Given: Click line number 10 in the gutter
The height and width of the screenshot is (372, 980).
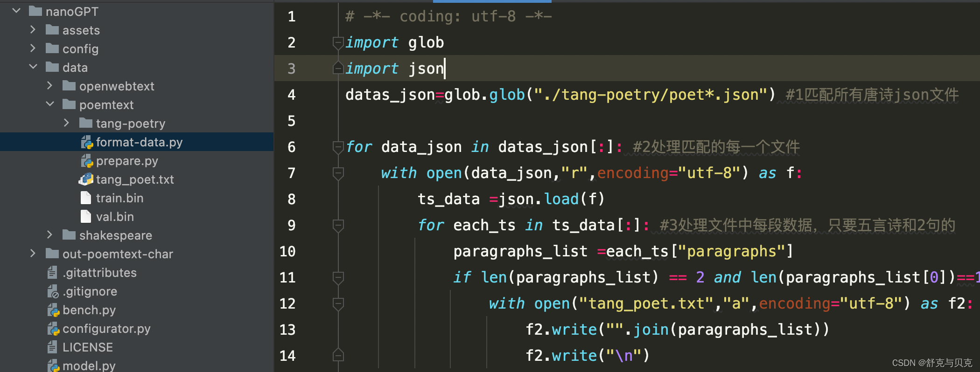Looking at the screenshot, I should tap(287, 252).
